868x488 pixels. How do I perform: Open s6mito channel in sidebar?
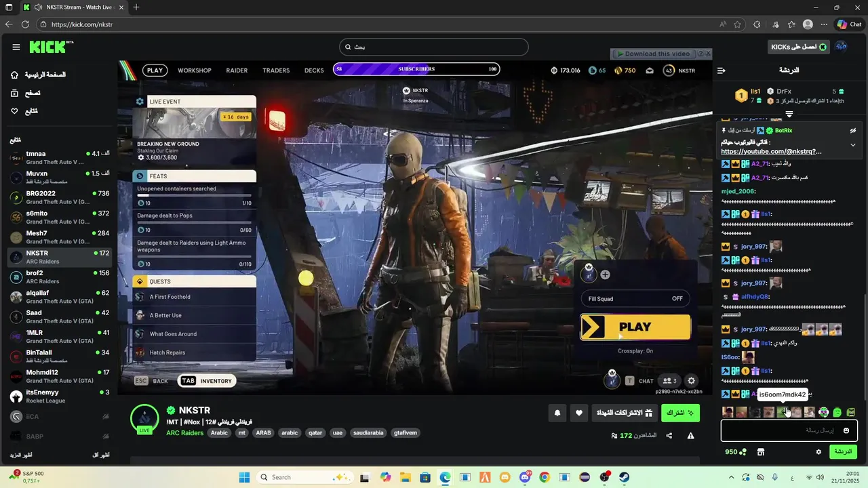point(60,218)
